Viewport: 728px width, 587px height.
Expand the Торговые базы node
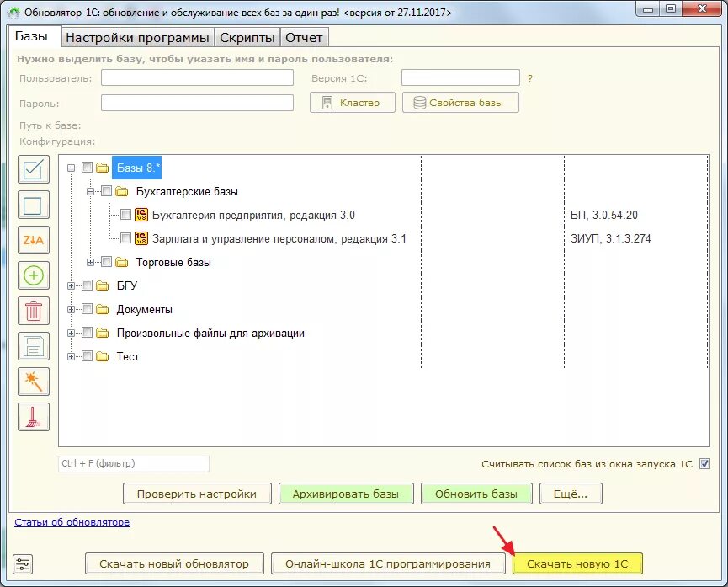pyautogui.click(x=91, y=262)
